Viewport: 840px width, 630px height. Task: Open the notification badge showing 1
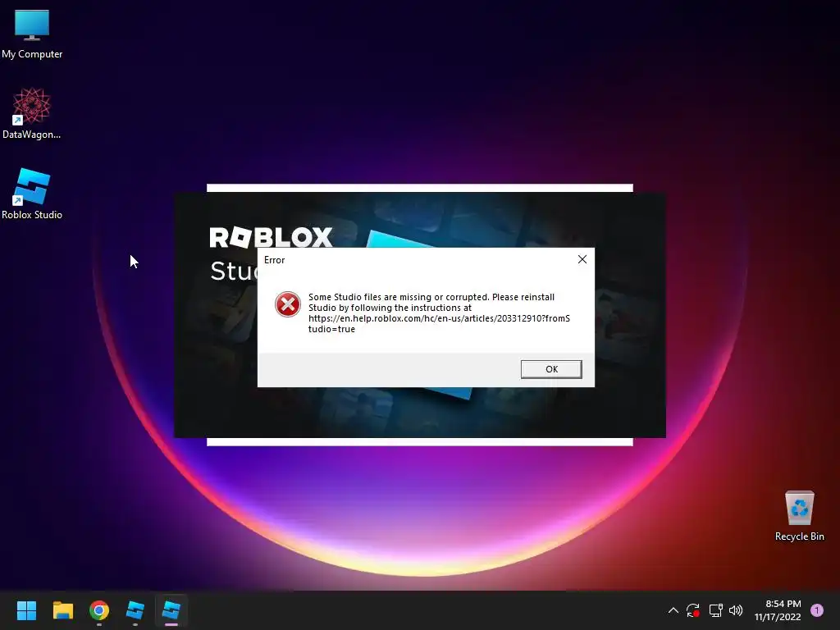(817, 610)
